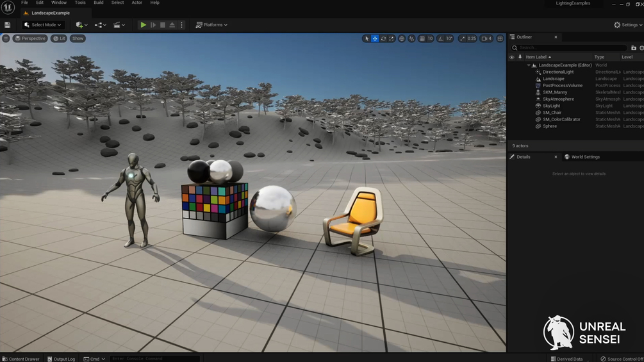Open the Select menu

click(117, 3)
